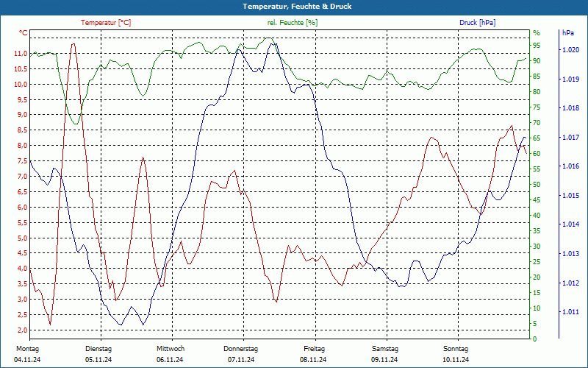Click the 65 humidity axis value
The height and width of the screenshot is (368, 588).
(537, 138)
